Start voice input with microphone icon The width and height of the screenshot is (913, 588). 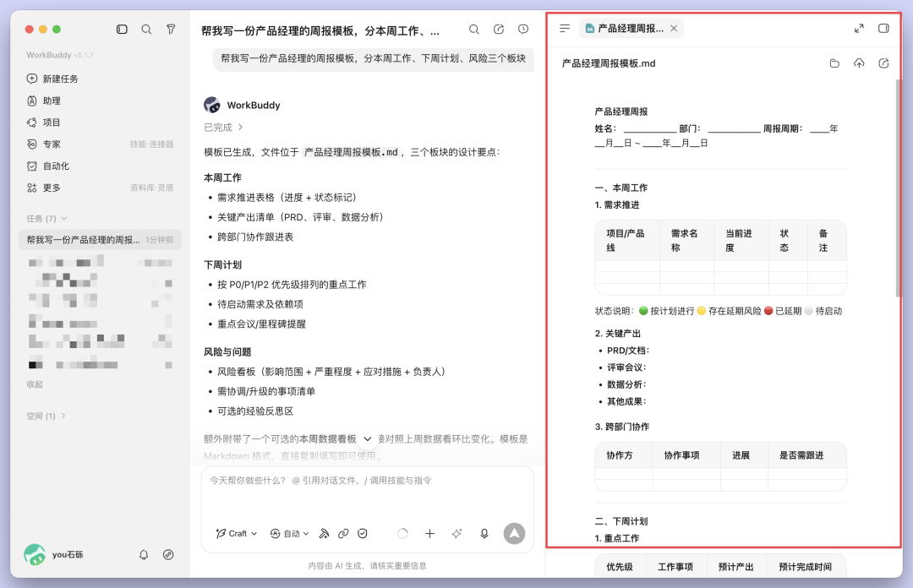(x=484, y=534)
